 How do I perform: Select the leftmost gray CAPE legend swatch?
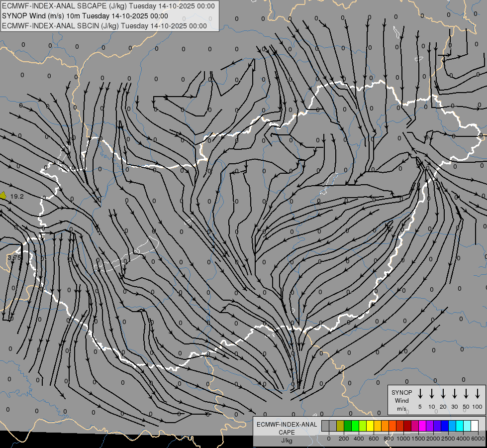pos(325,426)
